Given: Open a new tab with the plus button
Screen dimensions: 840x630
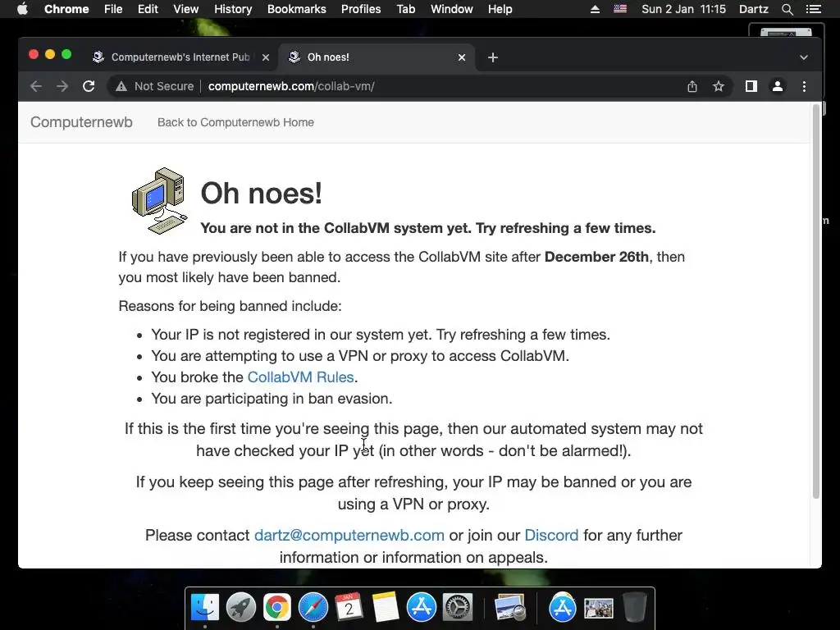Looking at the screenshot, I should pyautogui.click(x=493, y=57).
